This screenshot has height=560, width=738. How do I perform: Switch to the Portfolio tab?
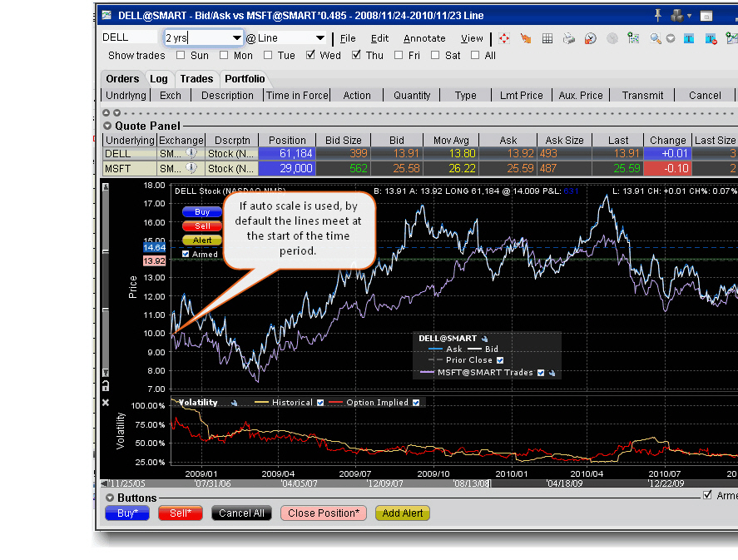point(245,78)
